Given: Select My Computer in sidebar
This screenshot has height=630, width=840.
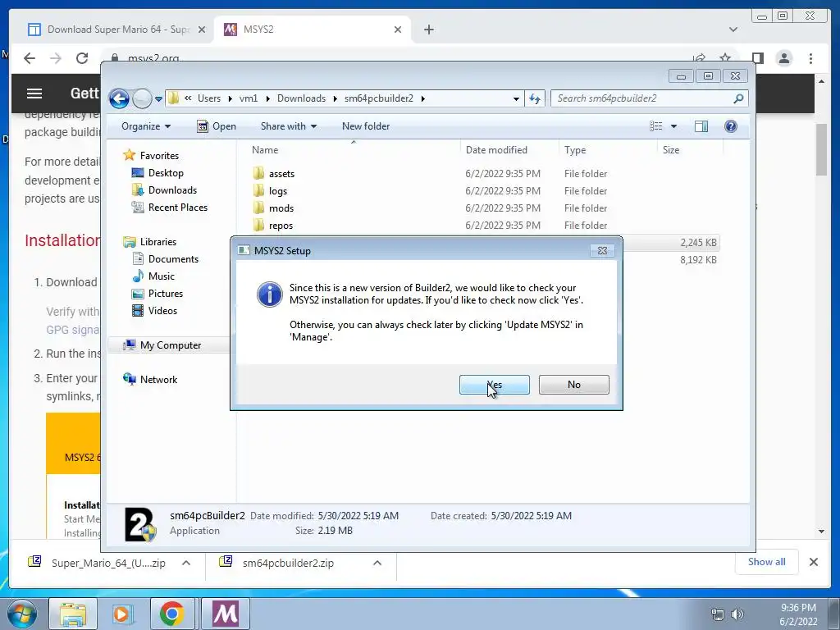Looking at the screenshot, I should (x=171, y=345).
